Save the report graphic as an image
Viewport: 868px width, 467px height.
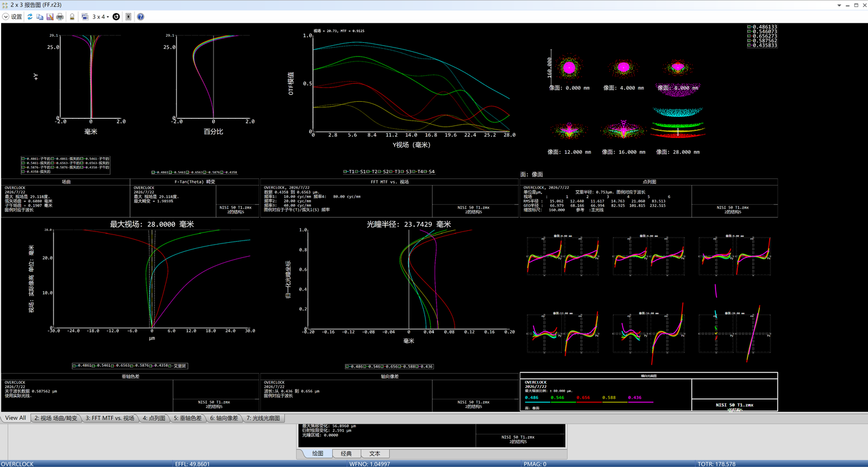pyautogui.click(x=50, y=17)
